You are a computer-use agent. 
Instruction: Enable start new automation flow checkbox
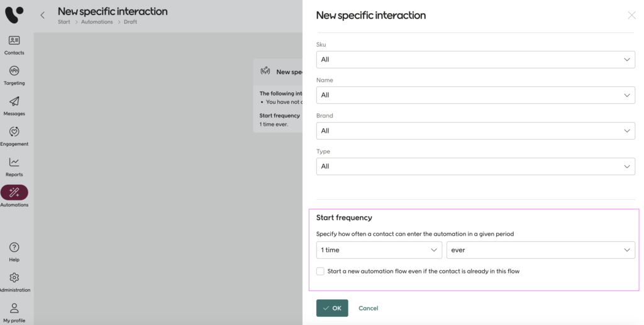coord(321,272)
